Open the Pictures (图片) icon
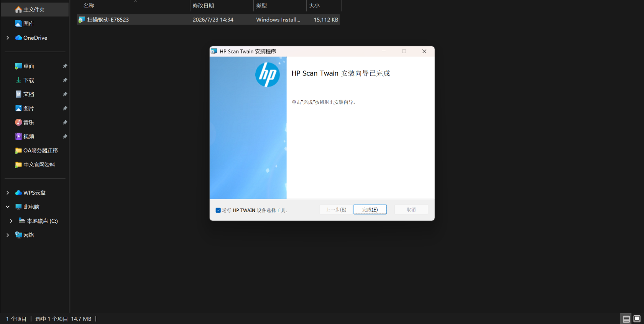Viewport: 644px width, 324px height. 18,108
